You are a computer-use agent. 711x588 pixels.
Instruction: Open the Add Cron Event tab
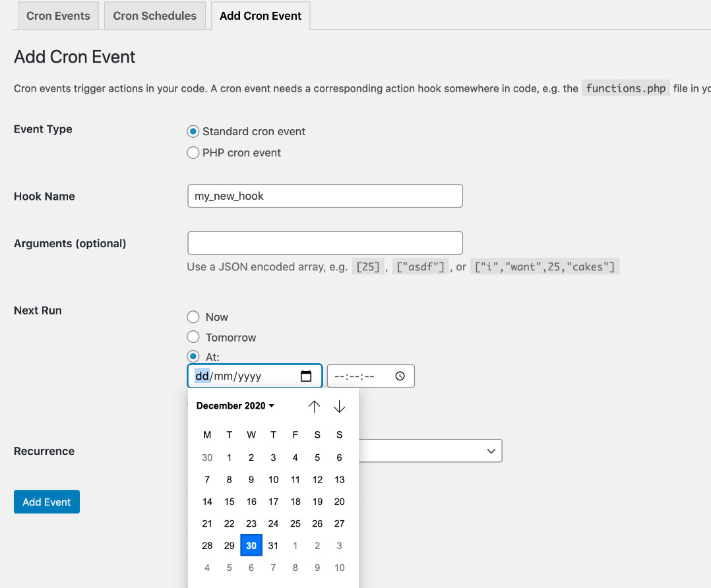pos(261,16)
